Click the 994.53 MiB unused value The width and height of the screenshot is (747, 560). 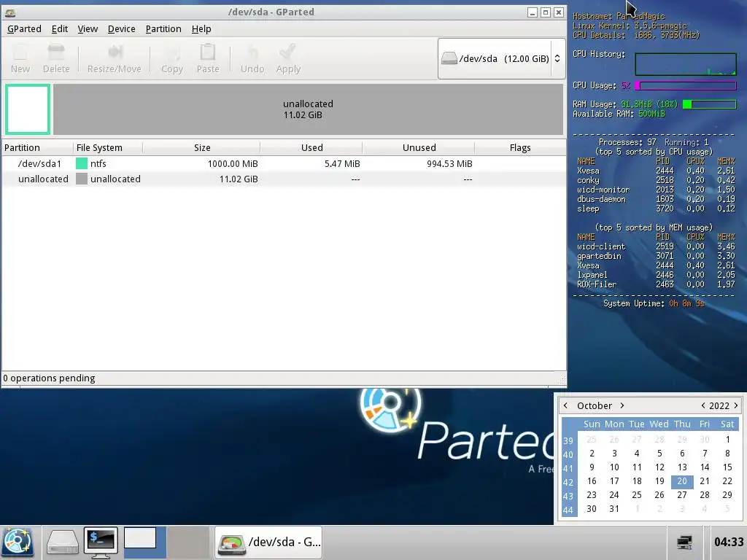point(449,164)
